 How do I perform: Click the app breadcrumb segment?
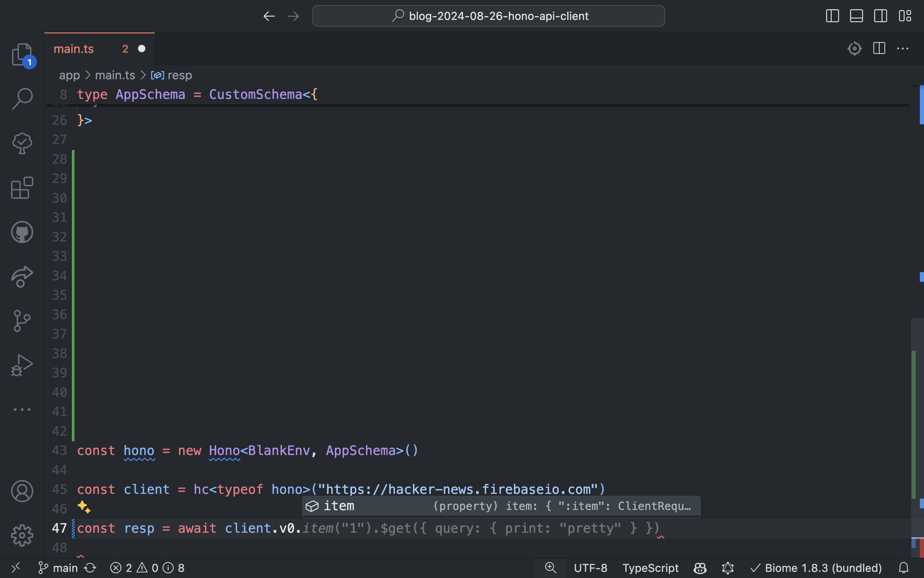point(70,75)
